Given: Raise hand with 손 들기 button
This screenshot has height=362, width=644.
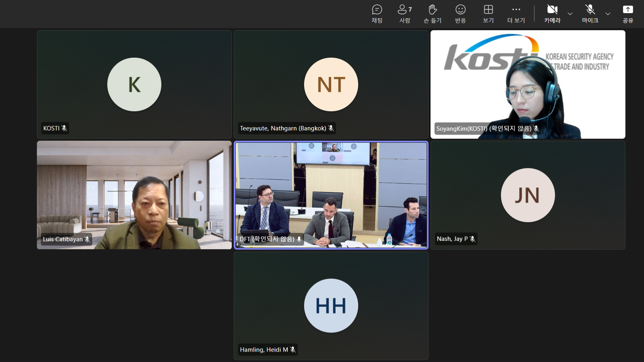Looking at the screenshot, I should point(433,14).
